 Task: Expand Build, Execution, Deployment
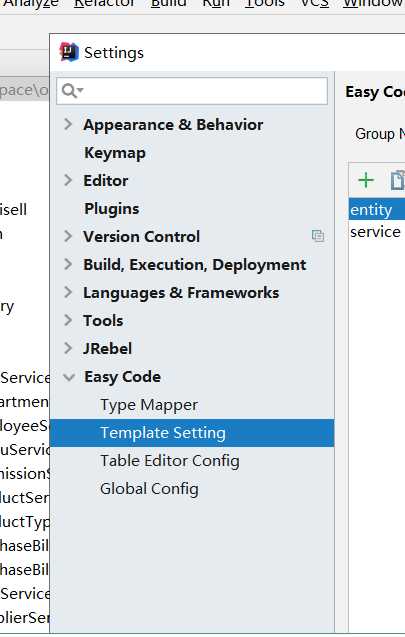(x=68, y=264)
